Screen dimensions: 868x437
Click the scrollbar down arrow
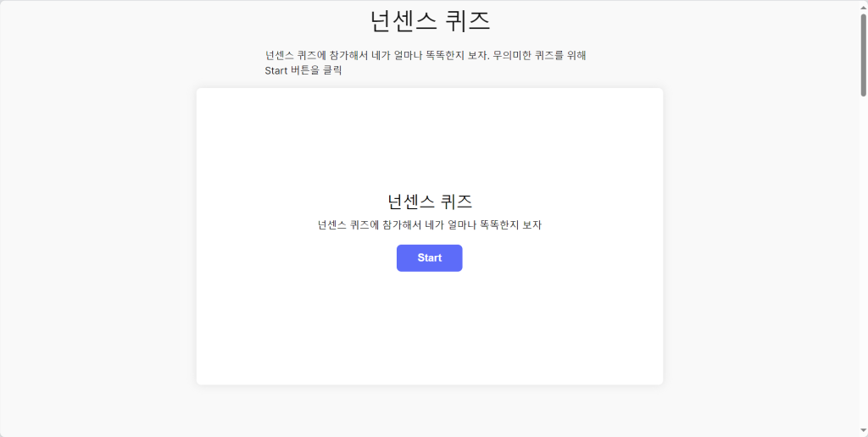(863, 430)
